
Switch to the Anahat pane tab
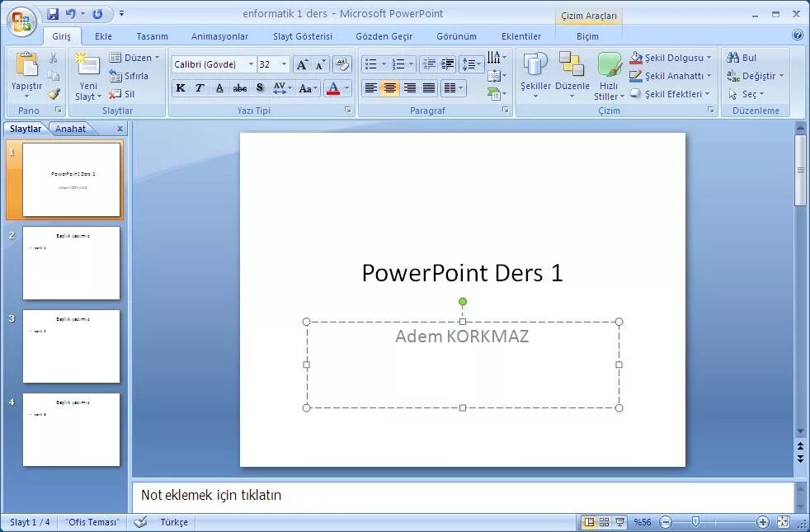click(x=71, y=129)
